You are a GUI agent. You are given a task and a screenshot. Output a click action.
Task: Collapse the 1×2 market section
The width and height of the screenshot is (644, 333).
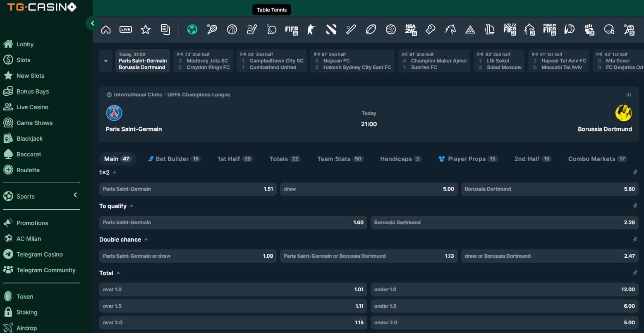[x=115, y=172]
